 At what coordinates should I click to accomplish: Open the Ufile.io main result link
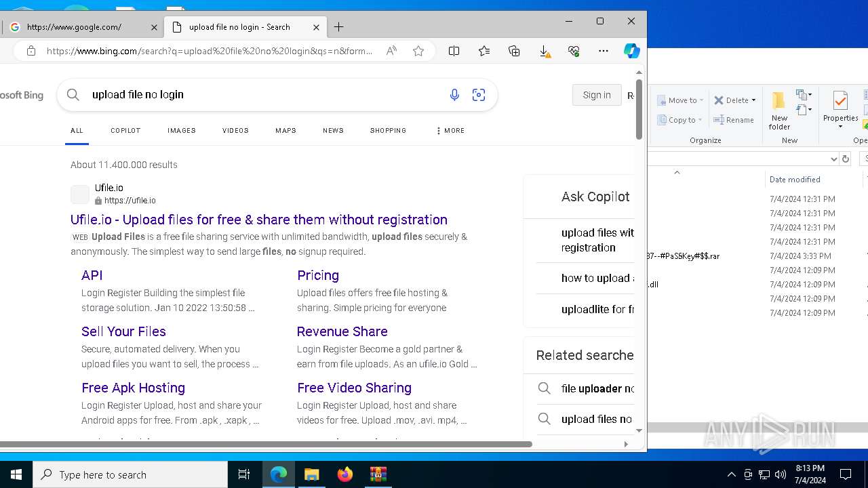[259, 220]
